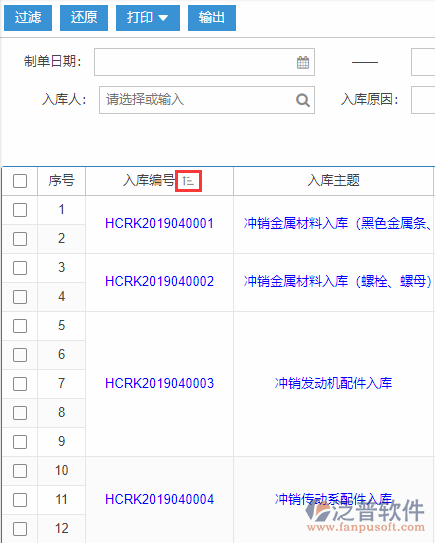Check the checkbox for row 1

pos(20,210)
